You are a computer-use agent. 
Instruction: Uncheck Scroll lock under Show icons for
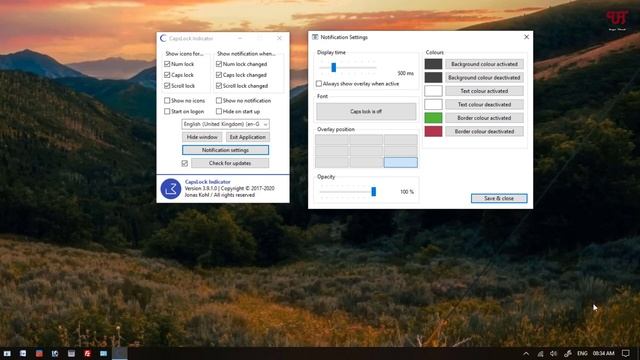pos(167,86)
